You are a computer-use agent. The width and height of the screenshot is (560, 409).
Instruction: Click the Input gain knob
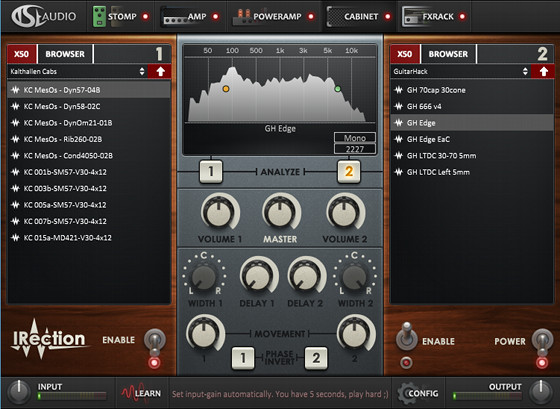(x=19, y=393)
